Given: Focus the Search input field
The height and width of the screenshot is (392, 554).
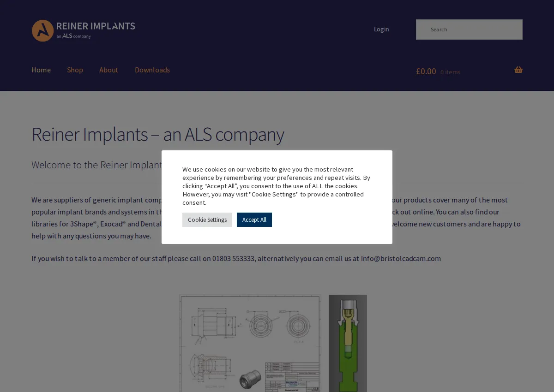Looking at the screenshot, I should coord(469,30).
